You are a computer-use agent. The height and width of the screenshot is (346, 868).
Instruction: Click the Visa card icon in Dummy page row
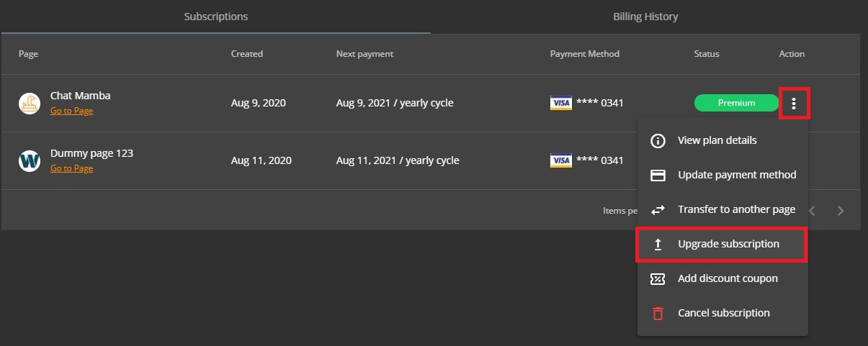click(561, 161)
